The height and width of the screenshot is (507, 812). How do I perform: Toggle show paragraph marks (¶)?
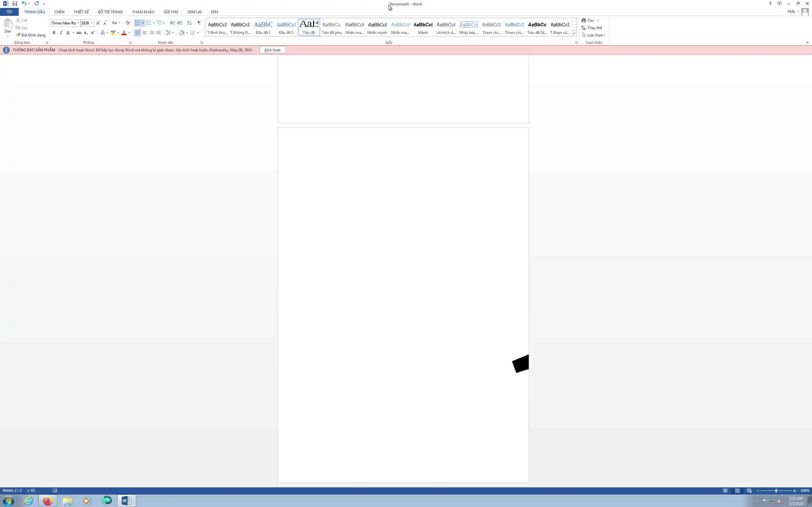coord(199,23)
